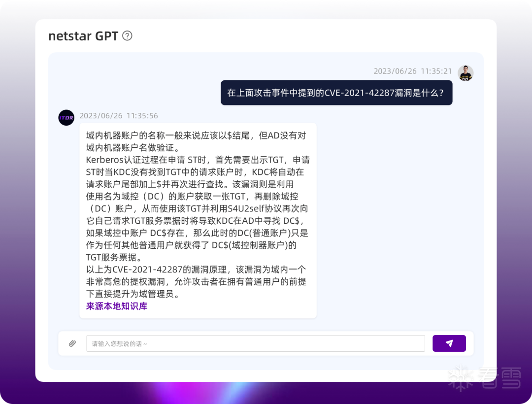Click the user question about CVE-2021-42287
The height and width of the screenshot is (404, 532).
[x=336, y=93]
